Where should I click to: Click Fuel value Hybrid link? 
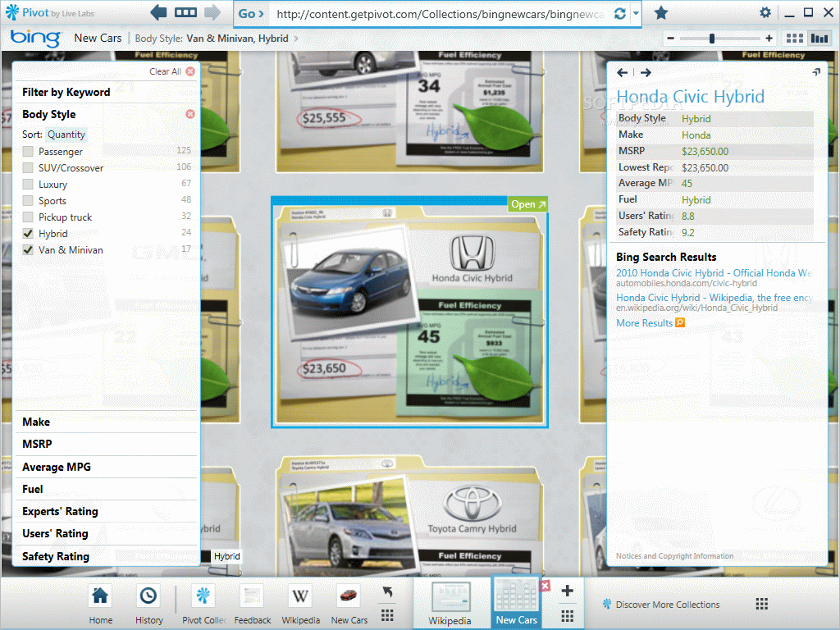click(696, 200)
